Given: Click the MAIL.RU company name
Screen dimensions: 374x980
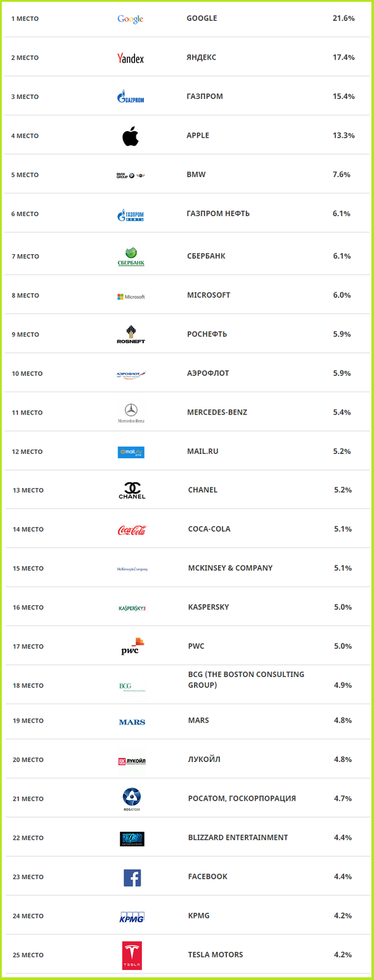Looking at the screenshot, I should (x=203, y=451).
